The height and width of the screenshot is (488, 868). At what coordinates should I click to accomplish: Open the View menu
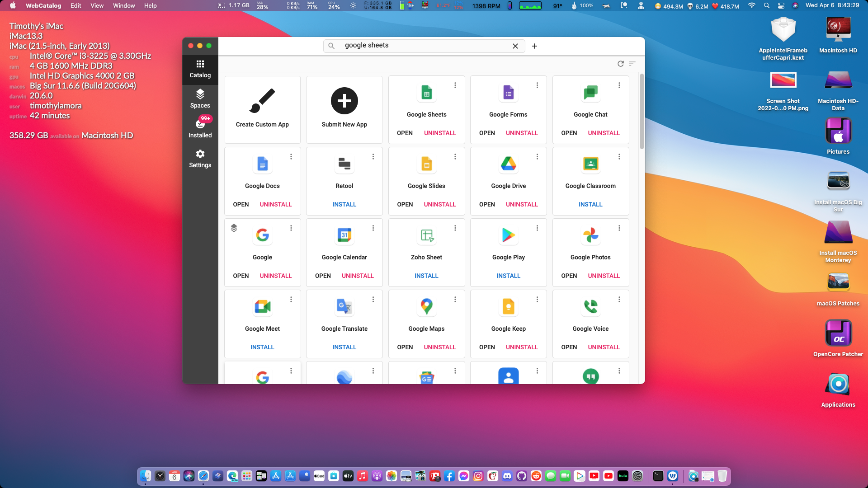[97, 5]
